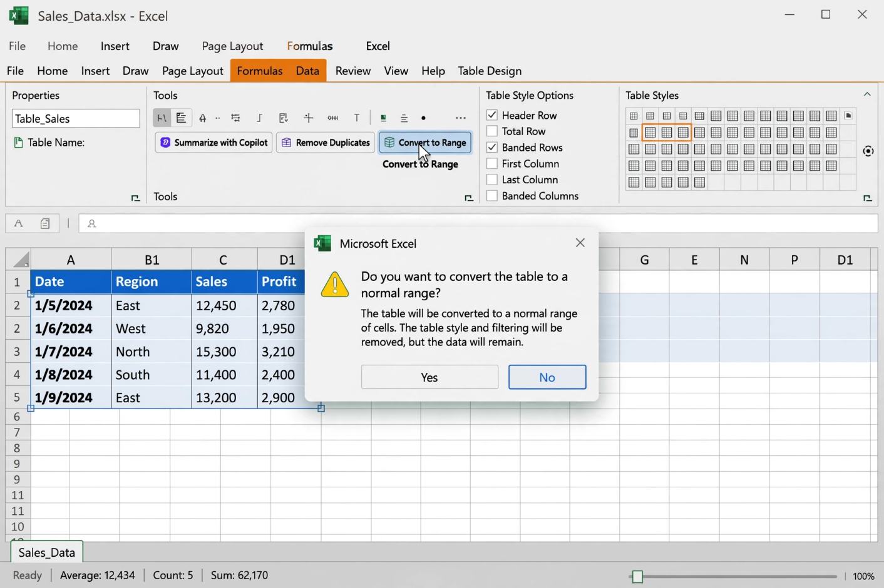Click the Region header cell

pyautogui.click(x=152, y=281)
